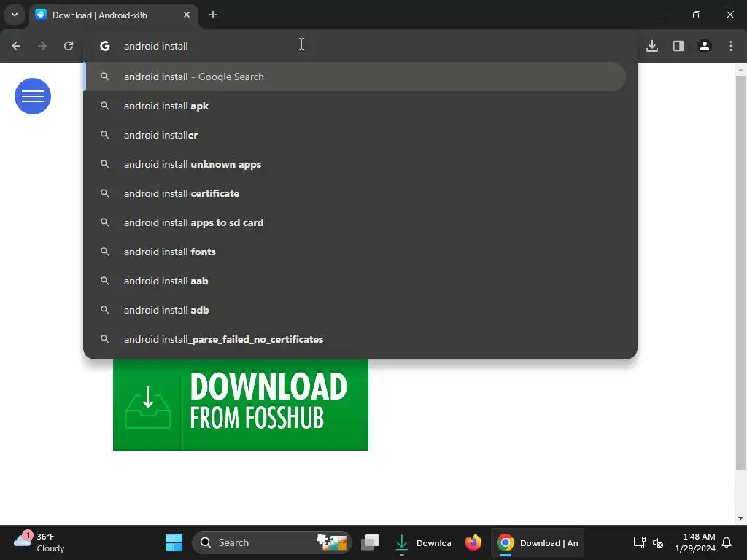Click search icon beside 'android install fonts'
Viewport: 747px width, 560px height.
point(105,252)
